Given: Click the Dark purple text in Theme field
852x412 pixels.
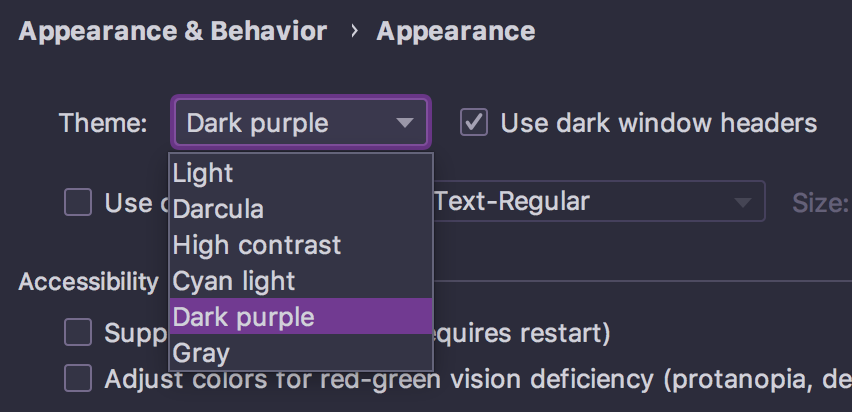Looking at the screenshot, I should pos(258,124).
